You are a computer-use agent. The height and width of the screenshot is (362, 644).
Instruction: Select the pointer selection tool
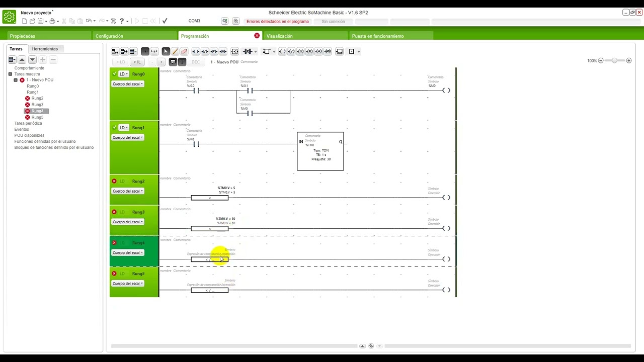click(x=166, y=51)
